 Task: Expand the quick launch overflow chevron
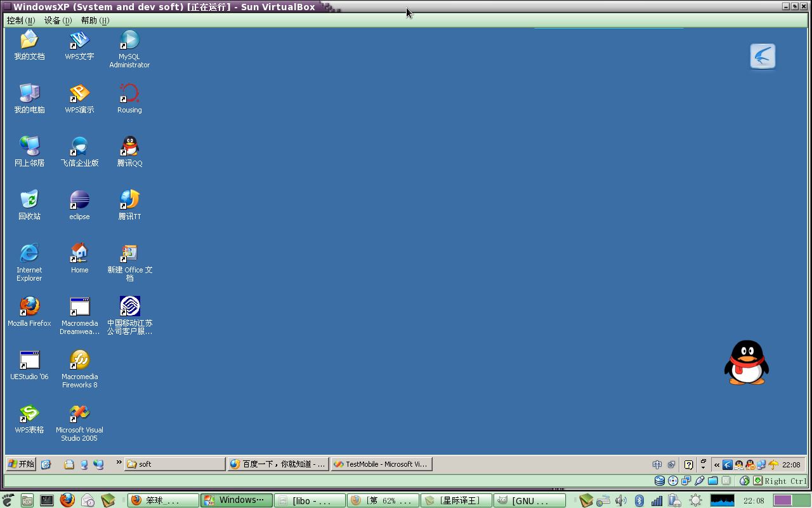[119, 463]
